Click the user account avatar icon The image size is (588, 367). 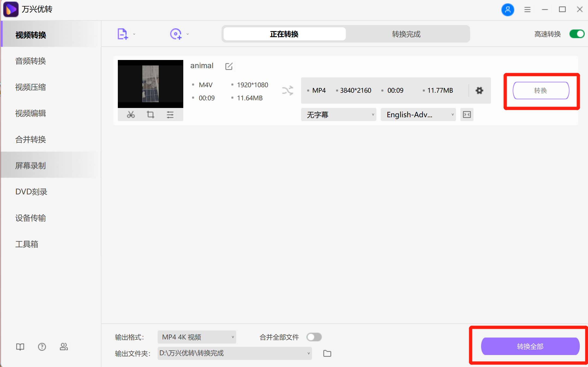coord(508,10)
